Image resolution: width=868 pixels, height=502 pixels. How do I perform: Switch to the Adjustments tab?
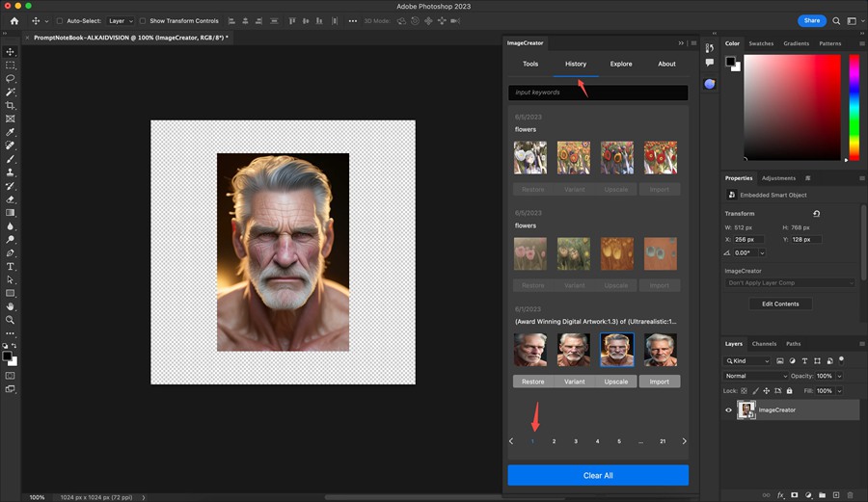(778, 178)
